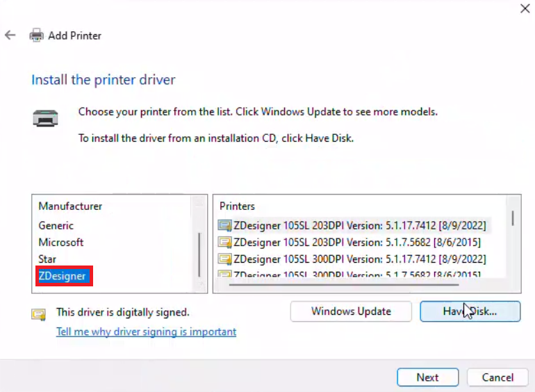Screen dimensions: 535x392
Task: Click the Windows Update button
Action: (351, 311)
